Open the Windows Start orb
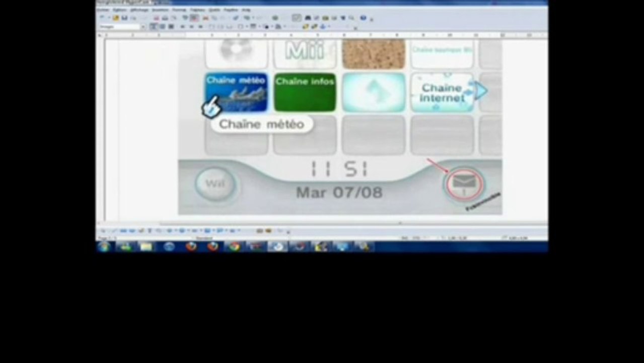Image resolution: width=644 pixels, height=363 pixels. (x=104, y=247)
